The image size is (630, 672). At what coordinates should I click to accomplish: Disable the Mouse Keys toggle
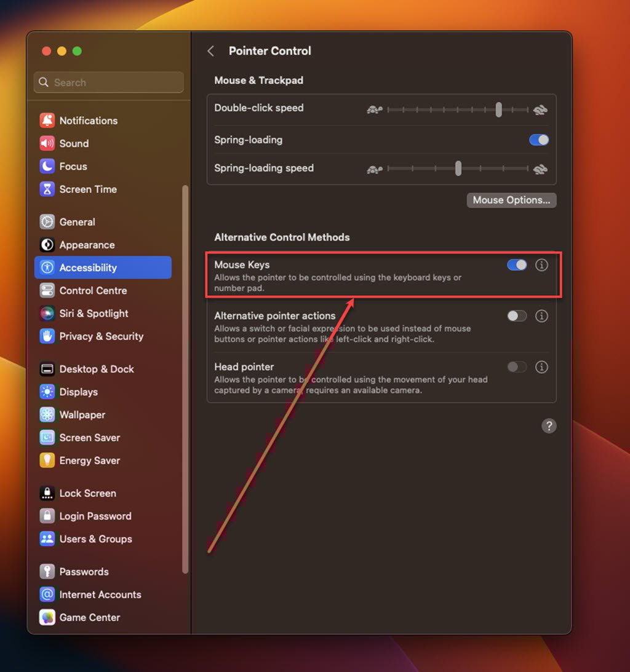tap(517, 265)
